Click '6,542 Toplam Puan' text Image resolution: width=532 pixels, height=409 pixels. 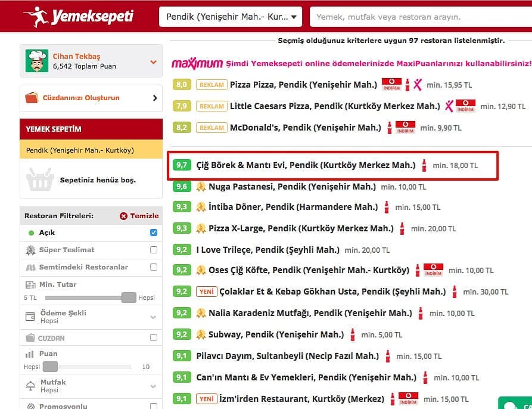85,66
